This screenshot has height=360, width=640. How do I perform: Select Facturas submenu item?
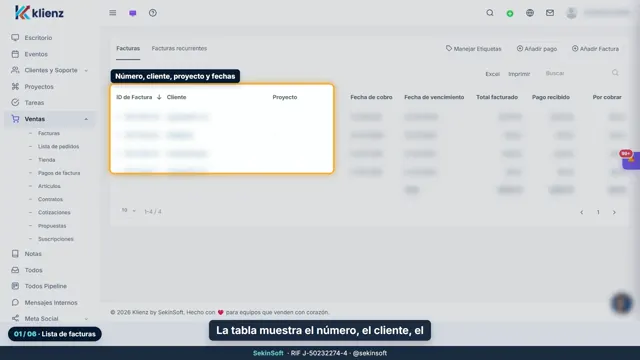pyautogui.click(x=49, y=133)
